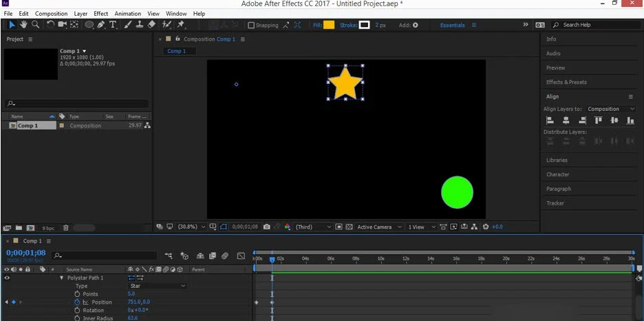The width and height of the screenshot is (644, 321).
Task: Open the Graph Editor in the timeline
Action: tap(241, 256)
